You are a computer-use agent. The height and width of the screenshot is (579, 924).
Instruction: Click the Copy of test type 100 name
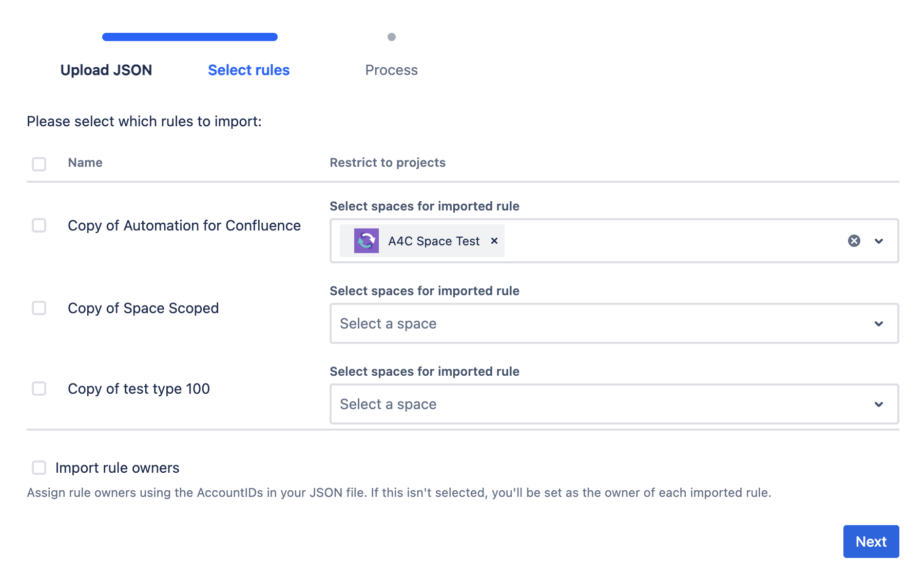[x=139, y=389]
